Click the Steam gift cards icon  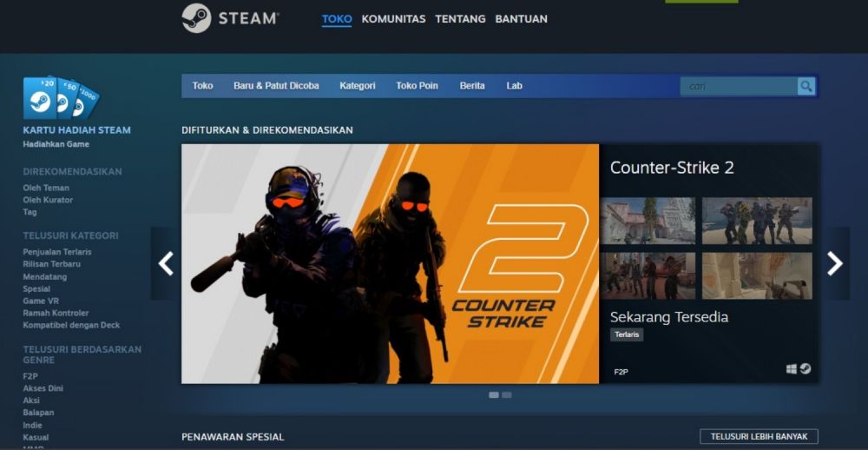(x=61, y=98)
